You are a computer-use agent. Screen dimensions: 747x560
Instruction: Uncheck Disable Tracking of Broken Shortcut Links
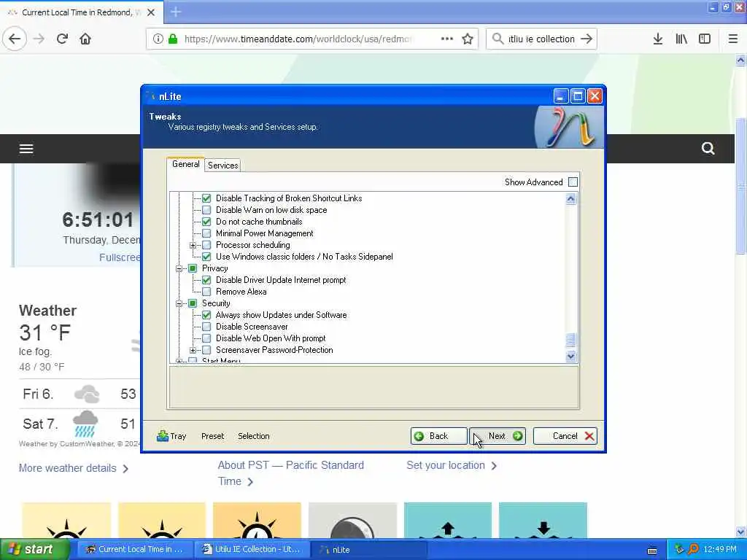tap(206, 198)
